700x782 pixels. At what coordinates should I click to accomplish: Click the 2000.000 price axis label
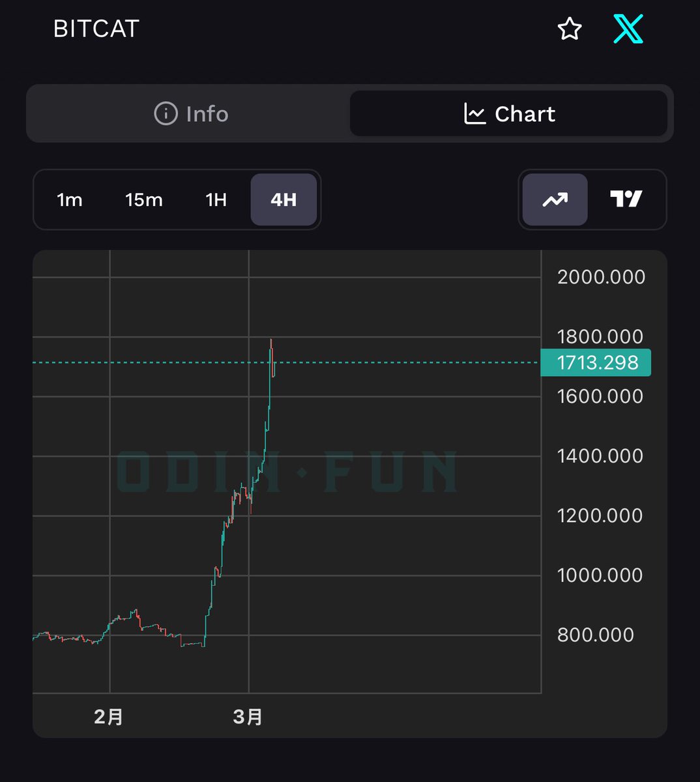[601, 277]
